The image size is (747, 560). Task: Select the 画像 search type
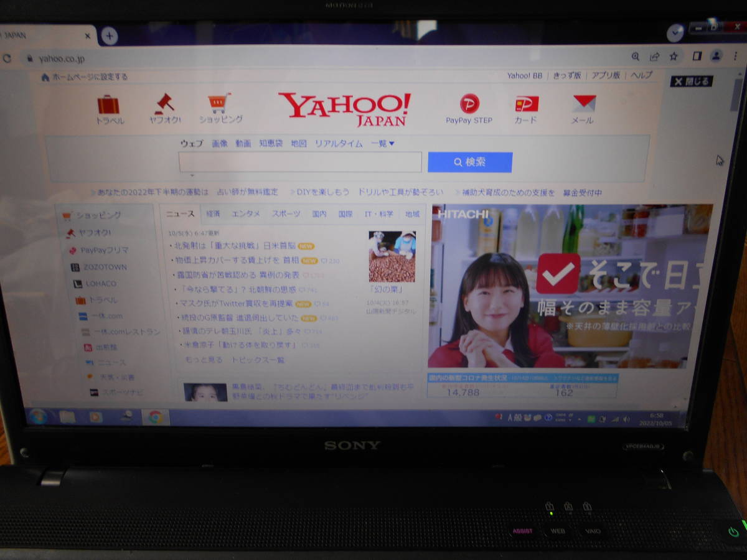[x=220, y=144]
